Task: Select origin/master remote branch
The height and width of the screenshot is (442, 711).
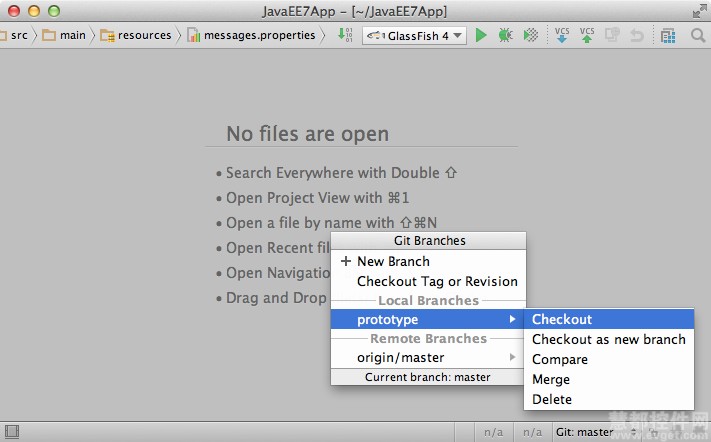Action: [427, 357]
